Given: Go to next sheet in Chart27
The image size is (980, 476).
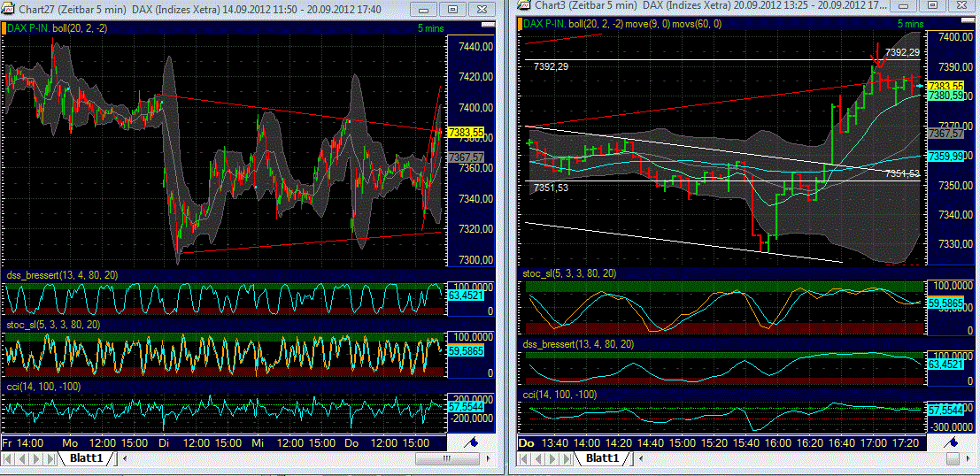Looking at the screenshot, I should point(36,459).
